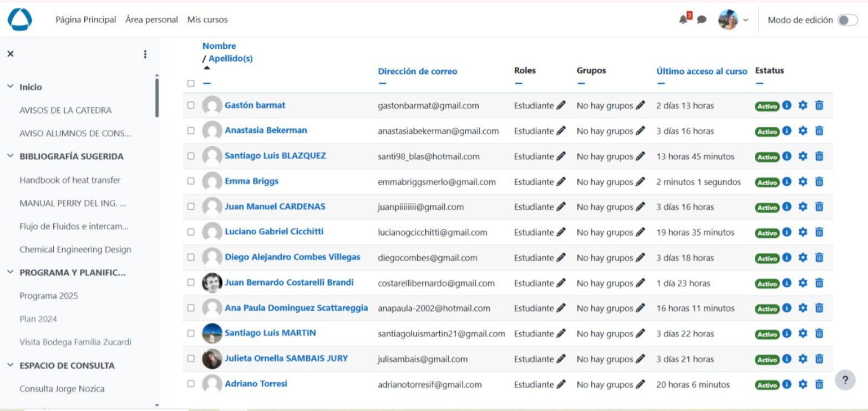Click the sidebar vertical scrollbar

pyautogui.click(x=157, y=98)
